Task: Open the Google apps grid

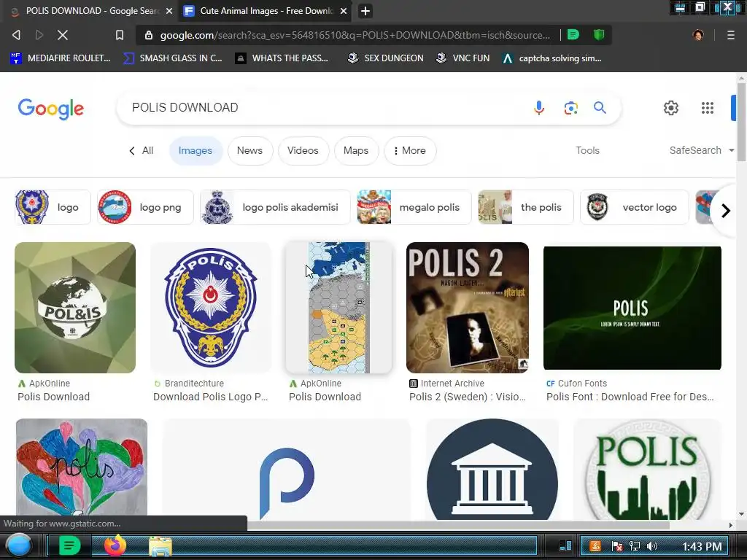Action: (x=708, y=108)
